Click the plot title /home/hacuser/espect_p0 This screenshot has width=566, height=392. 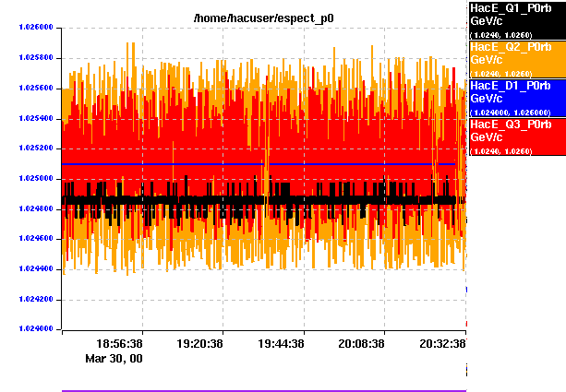tap(262, 18)
